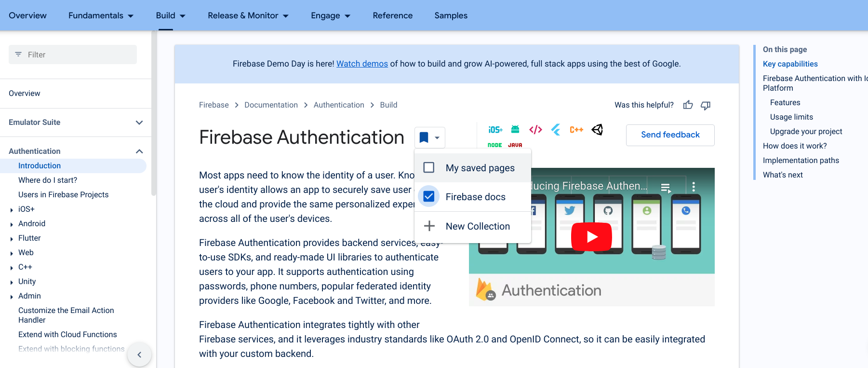Collapse the Authentication sidebar section
868x368 pixels.
click(x=139, y=151)
